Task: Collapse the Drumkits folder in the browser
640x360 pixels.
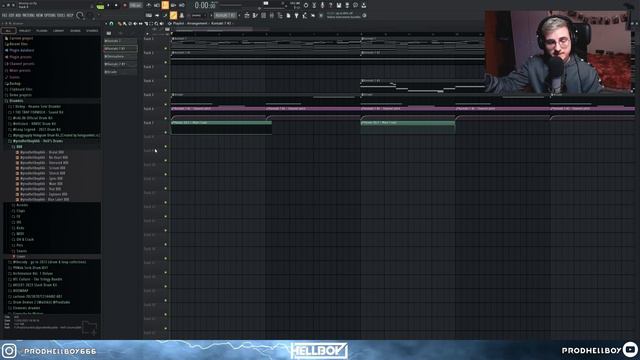Action: [16, 100]
